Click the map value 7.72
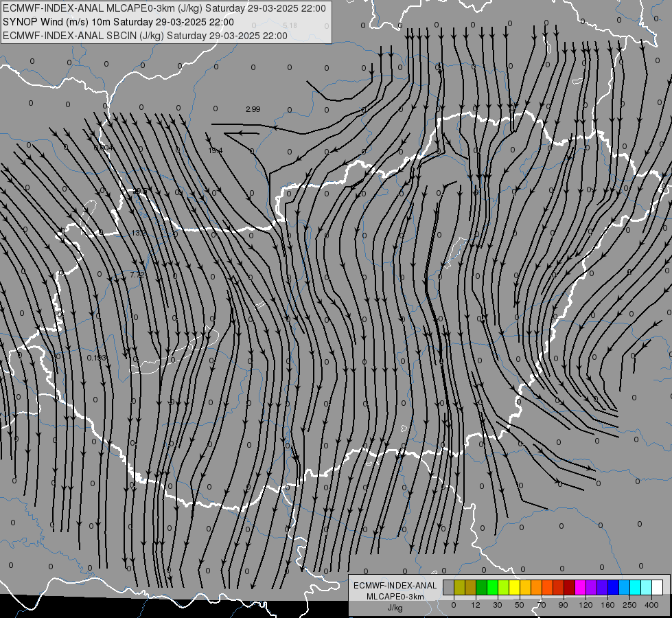The height and width of the screenshot is (618, 672). point(137,274)
